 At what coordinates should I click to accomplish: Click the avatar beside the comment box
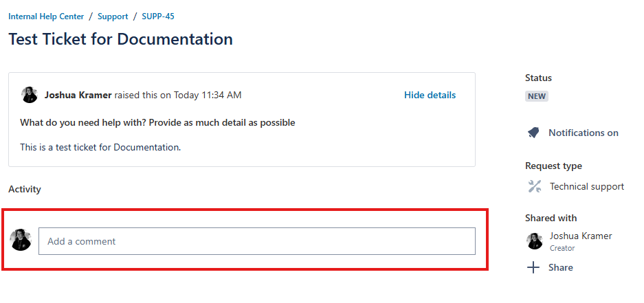click(21, 240)
